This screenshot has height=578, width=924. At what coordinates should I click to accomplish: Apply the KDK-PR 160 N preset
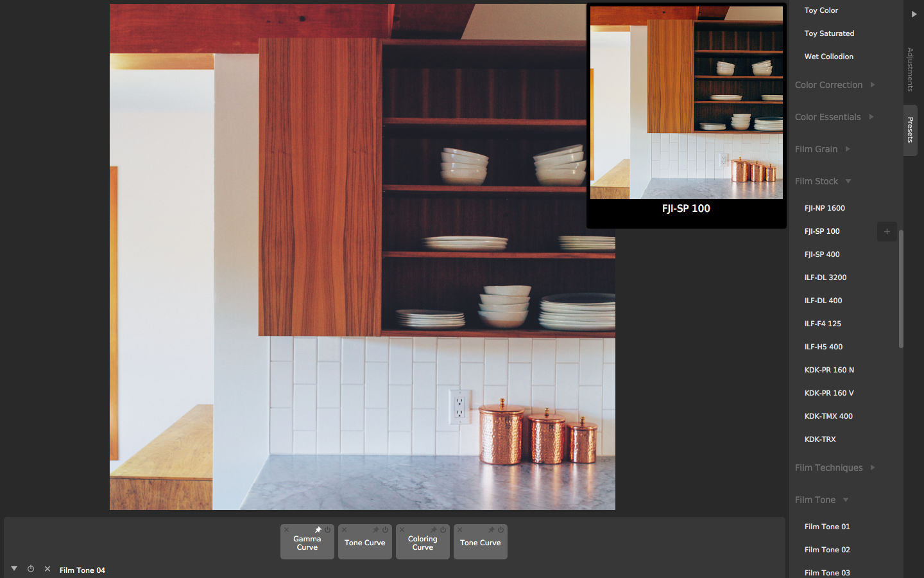tap(829, 370)
